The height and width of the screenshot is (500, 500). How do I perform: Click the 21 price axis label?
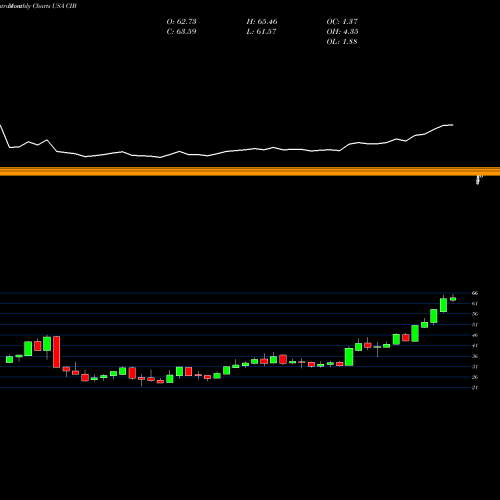tap(475, 388)
